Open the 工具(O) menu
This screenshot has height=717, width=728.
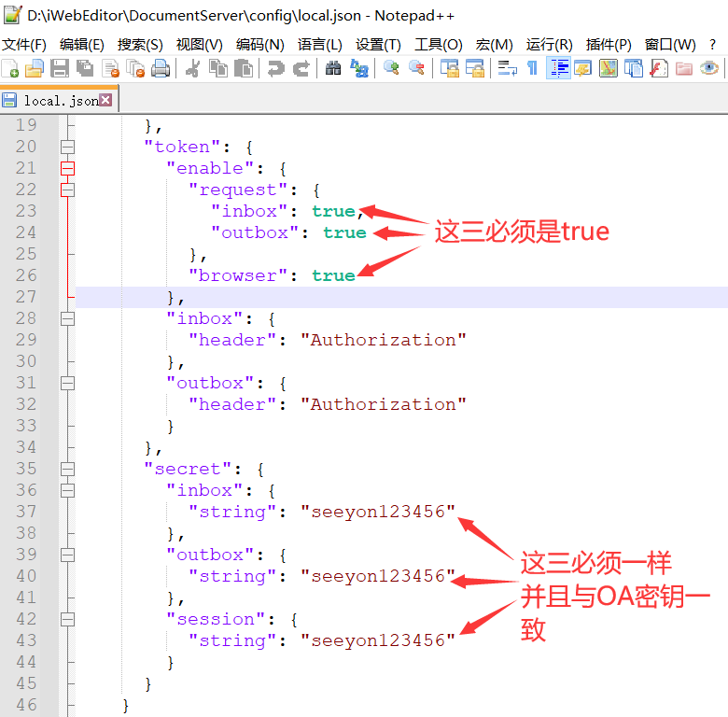pyautogui.click(x=439, y=45)
